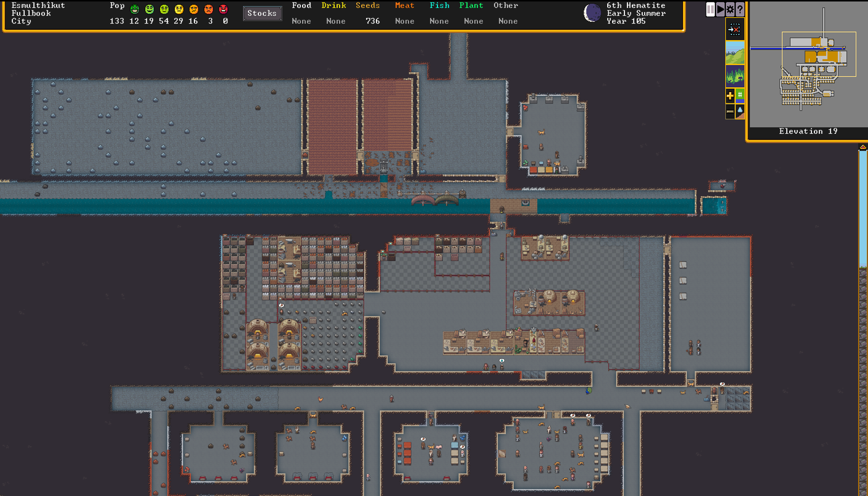Select the surface landscape view icon
This screenshot has width=868, height=496.
click(x=735, y=53)
